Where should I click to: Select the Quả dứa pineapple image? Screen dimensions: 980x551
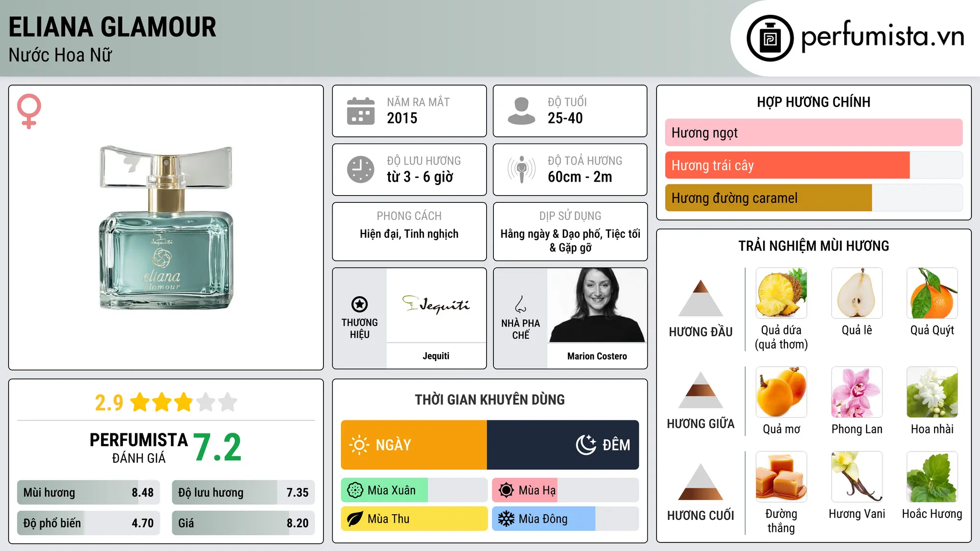pyautogui.click(x=781, y=293)
